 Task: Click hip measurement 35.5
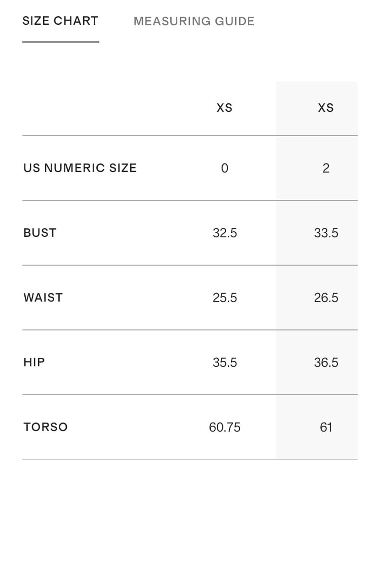pos(224,362)
